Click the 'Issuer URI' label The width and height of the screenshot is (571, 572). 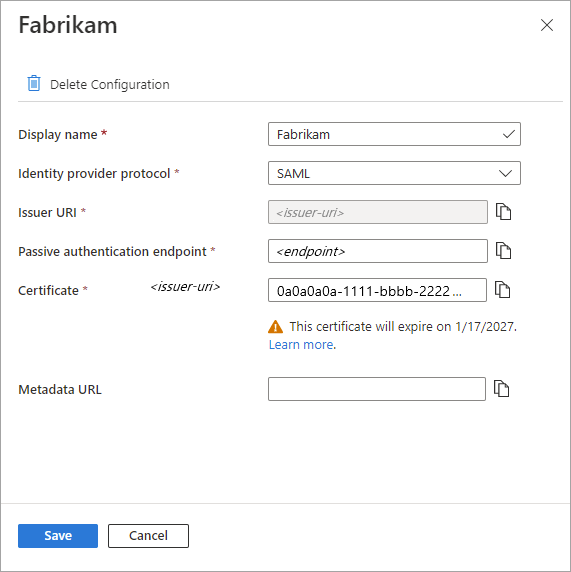[47, 212]
